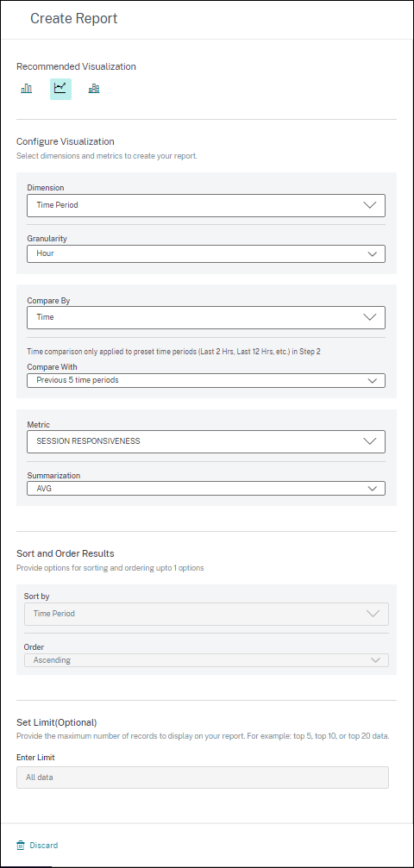Select the stacked bar chart visualization icon
This screenshot has height=868, width=414.
pos(94,89)
